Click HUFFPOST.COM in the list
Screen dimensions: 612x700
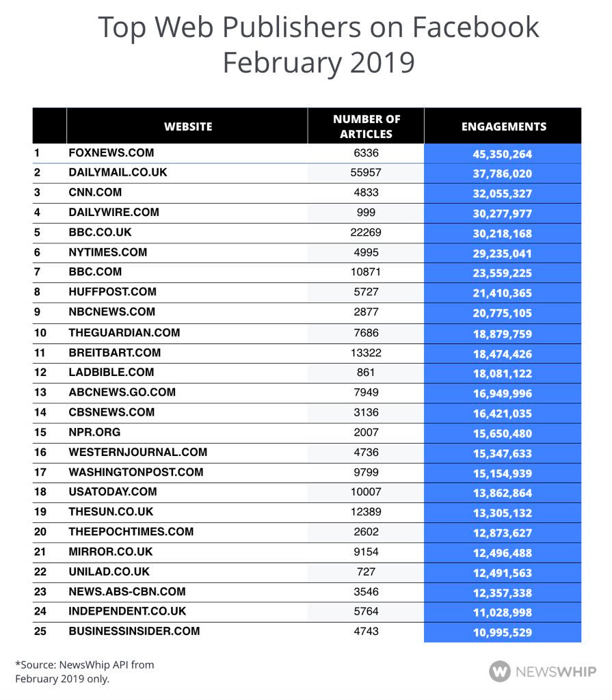(112, 291)
